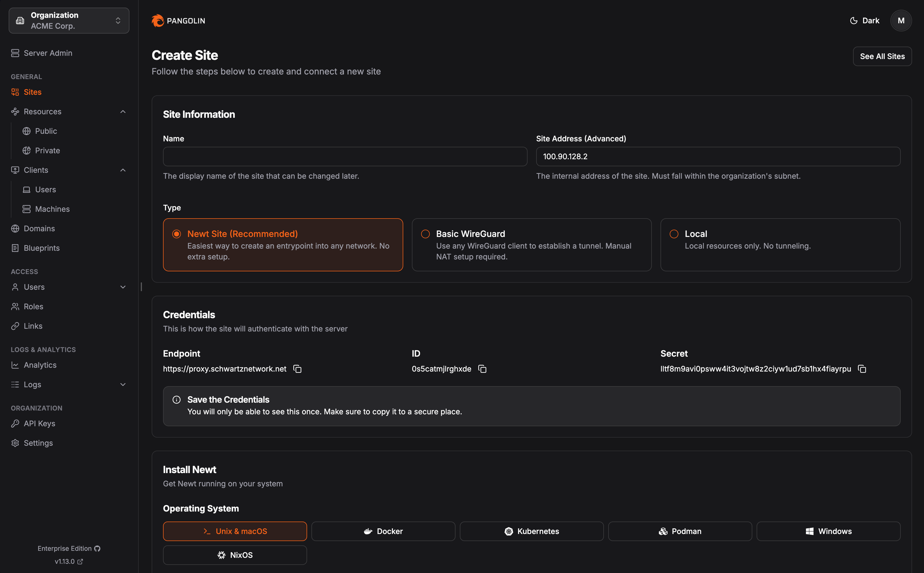Open API Keys in the sidebar
The width and height of the screenshot is (924, 573).
(40, 423)
